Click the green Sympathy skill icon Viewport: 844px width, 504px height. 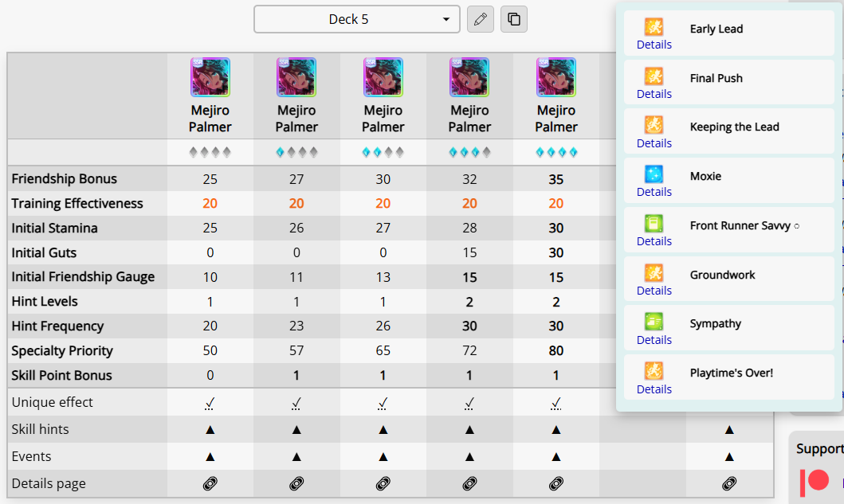(x=654, y=322)
